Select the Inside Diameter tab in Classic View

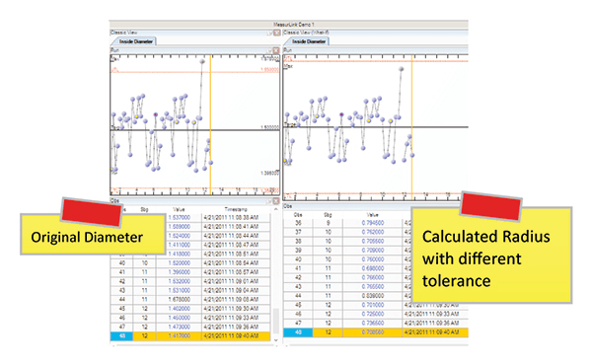pyautogui.click(x=136, y=41)
